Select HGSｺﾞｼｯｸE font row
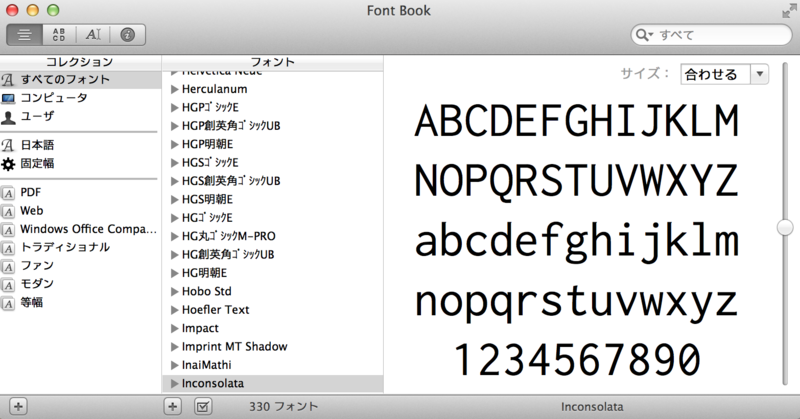 [272, 163]
